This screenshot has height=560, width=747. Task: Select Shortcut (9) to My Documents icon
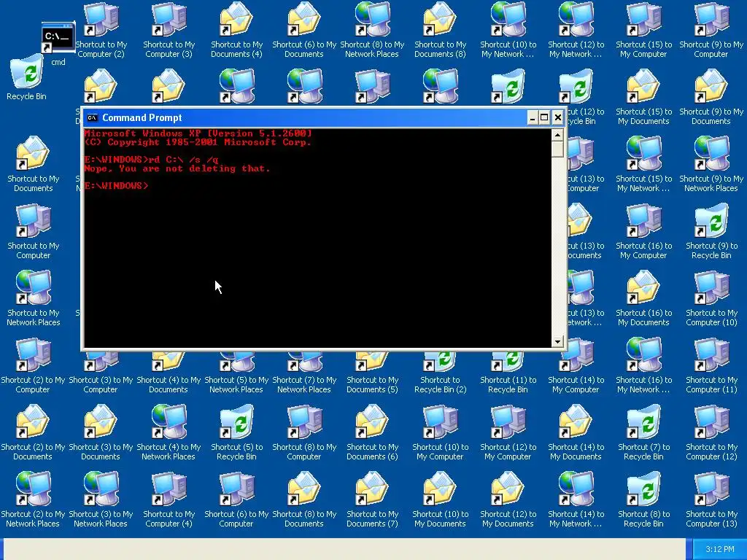click(711, 87)
